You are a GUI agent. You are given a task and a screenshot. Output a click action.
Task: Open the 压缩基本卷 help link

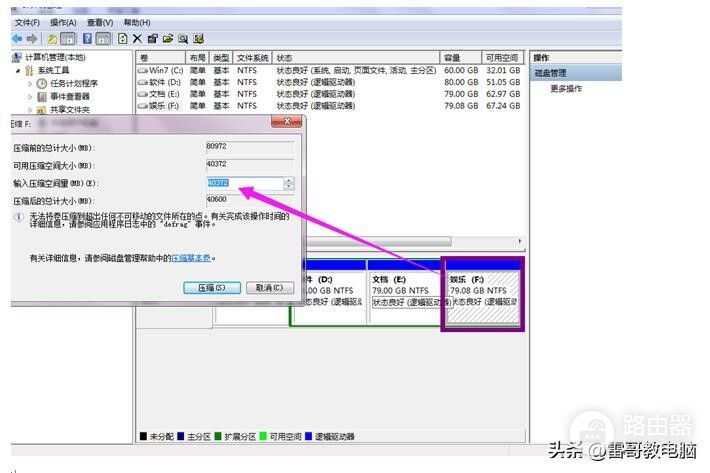[x=190, y=257]
